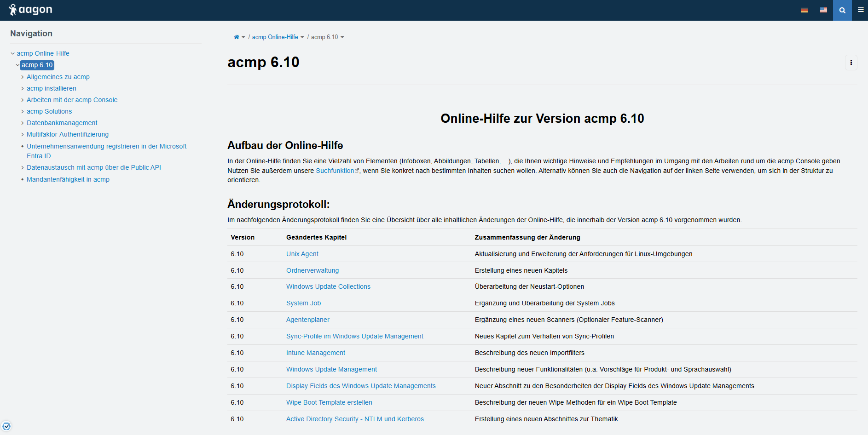This screenshot has width=868, height=435.
Task: Expand Allgemeines zu acmp tree node
Action: tap(23, 77)
